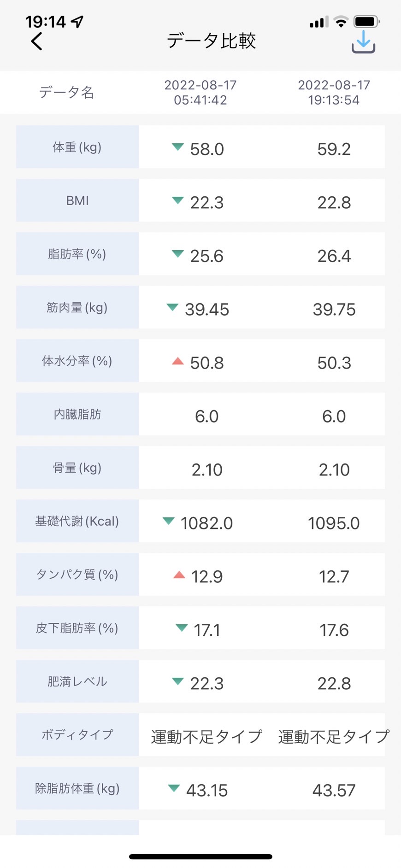Tap the green arrow beside 43.15
Viewport: 401px width, 868px height.
tap(174, 788)
